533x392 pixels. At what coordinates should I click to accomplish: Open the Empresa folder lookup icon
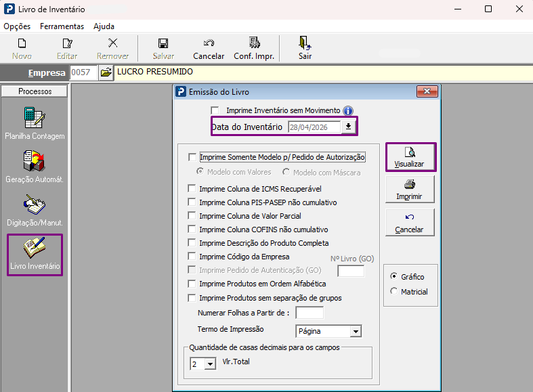(106, 72)
